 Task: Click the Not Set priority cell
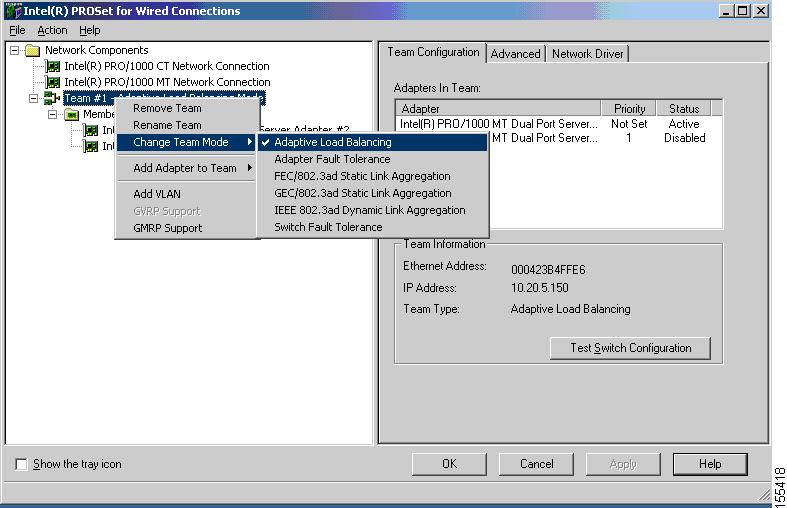tap(629, 124)
